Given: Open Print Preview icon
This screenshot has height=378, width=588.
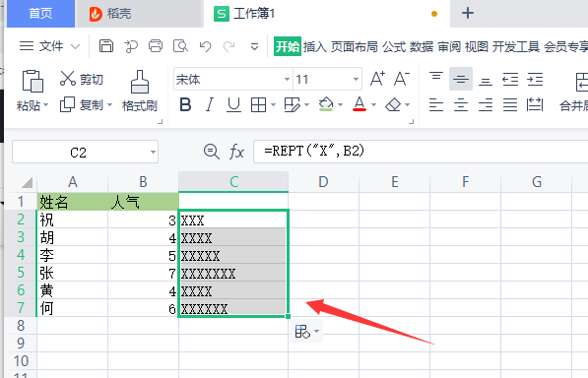Looking at the screenshot, I should pyautogui.click(x=180, y=46).
